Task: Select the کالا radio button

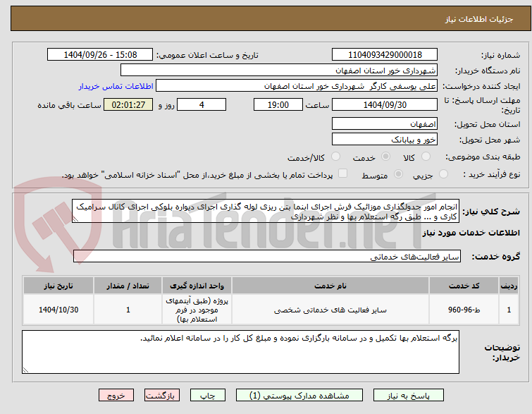Action: tap(426, 157)
